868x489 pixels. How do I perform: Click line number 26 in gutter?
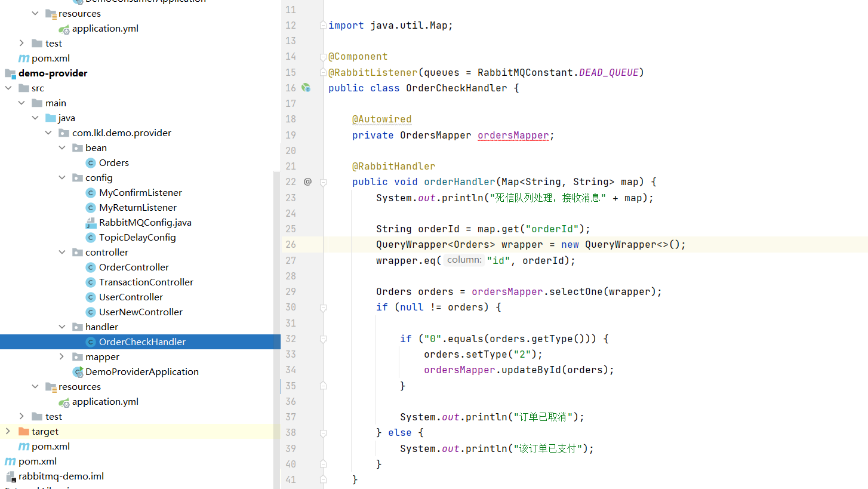pyautogui.click(x=291, y=245)
